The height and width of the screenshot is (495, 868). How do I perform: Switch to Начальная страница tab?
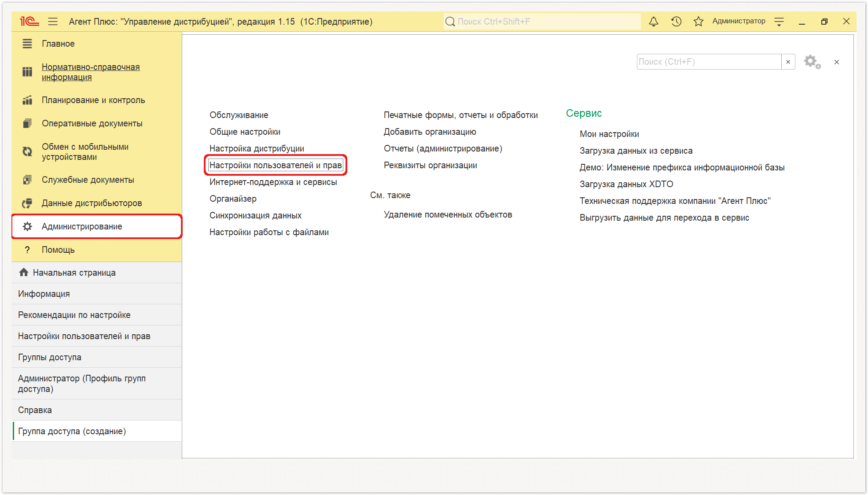[97, 273]
